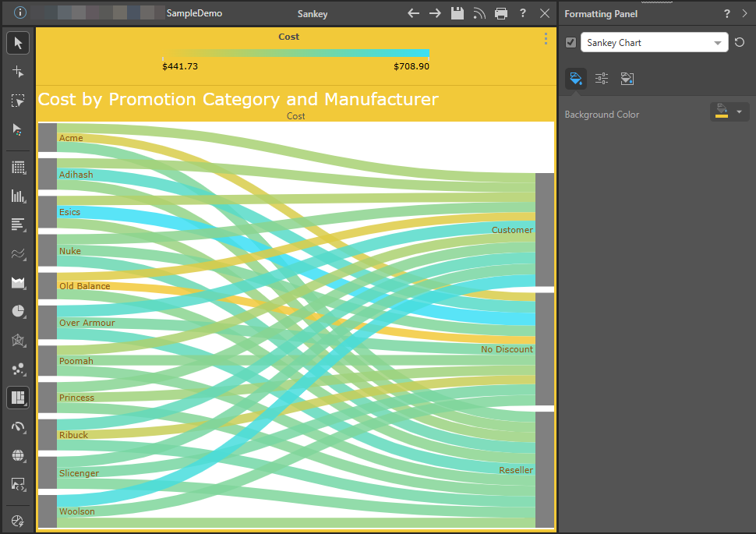Image resolution: width=756 pixels, height=534 pixels.
Task: Select the treemap advanced charts icon
Action: coord(18,398)
